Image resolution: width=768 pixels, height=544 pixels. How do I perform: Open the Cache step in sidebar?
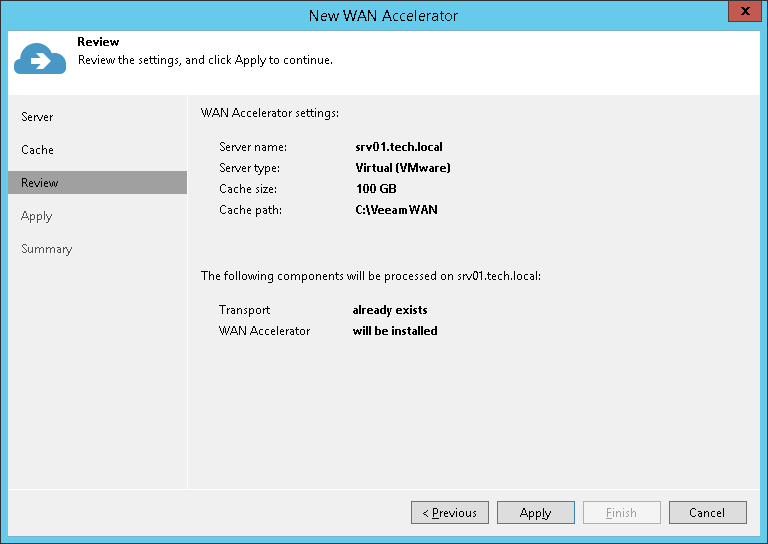(x=37, y=150)
